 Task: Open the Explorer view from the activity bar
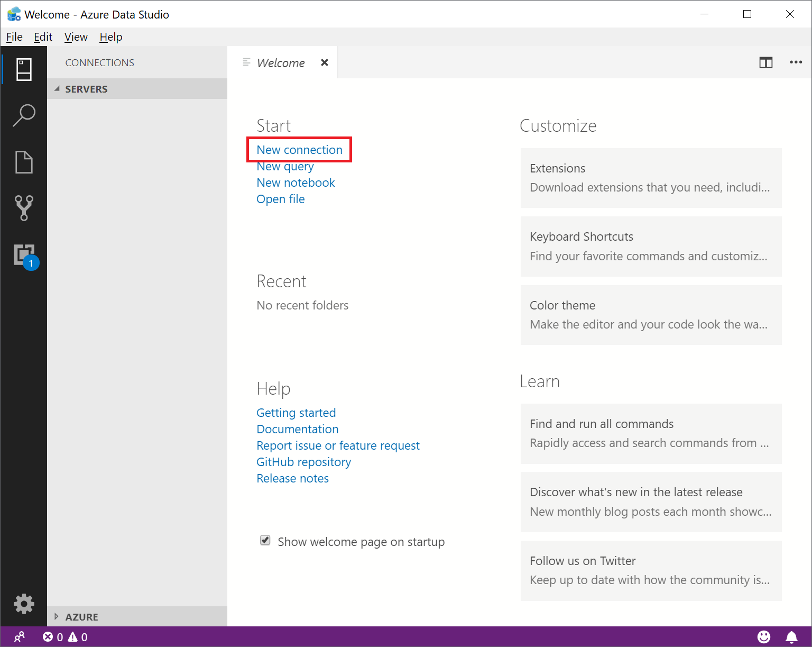point(24,162)
